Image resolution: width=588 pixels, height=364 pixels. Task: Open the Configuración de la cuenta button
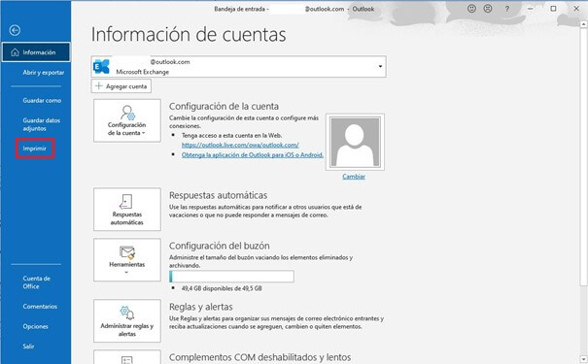127,120
